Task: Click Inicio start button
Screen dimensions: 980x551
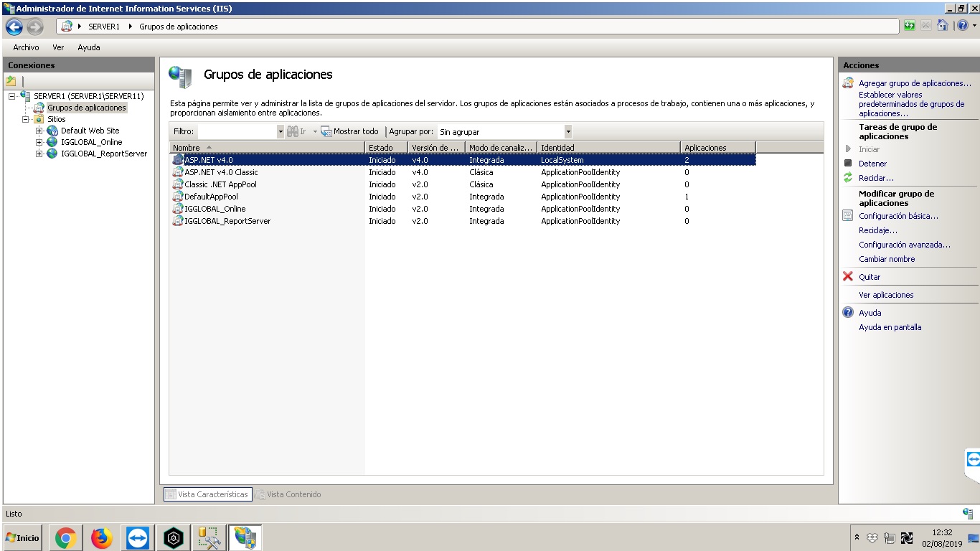Action: tap(23, 537)
